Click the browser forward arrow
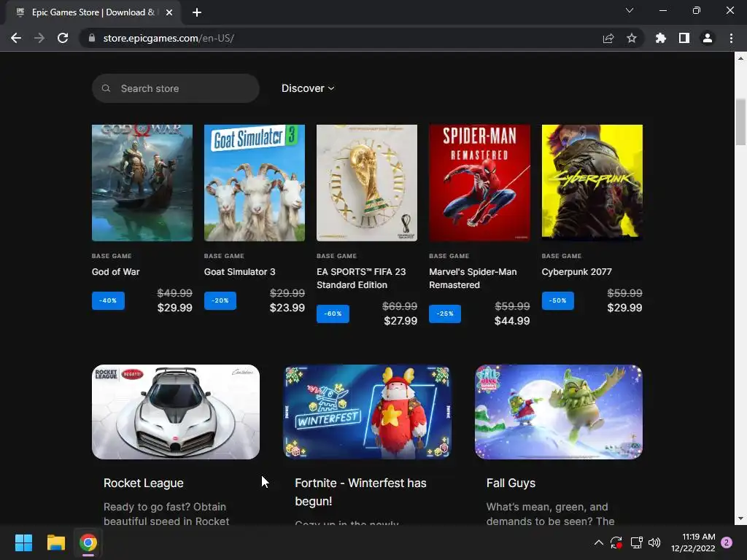The image size is (747, 560). (39, 38)
